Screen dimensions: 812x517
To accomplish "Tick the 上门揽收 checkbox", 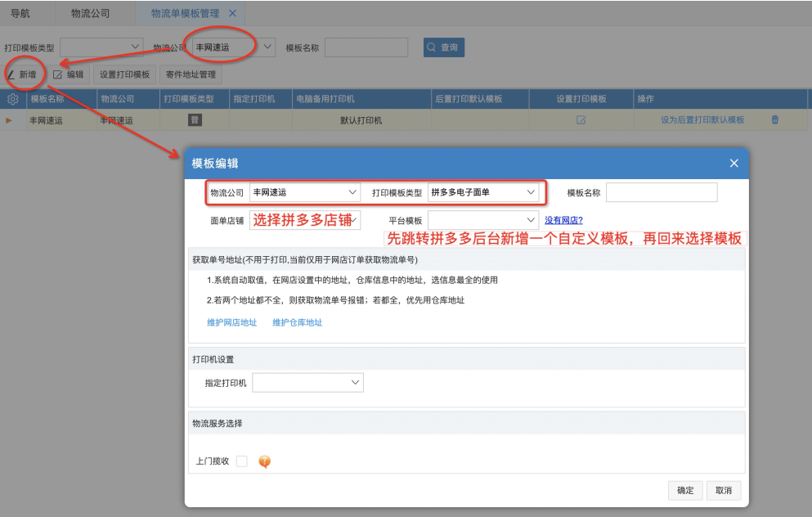I will click(242, 461).
